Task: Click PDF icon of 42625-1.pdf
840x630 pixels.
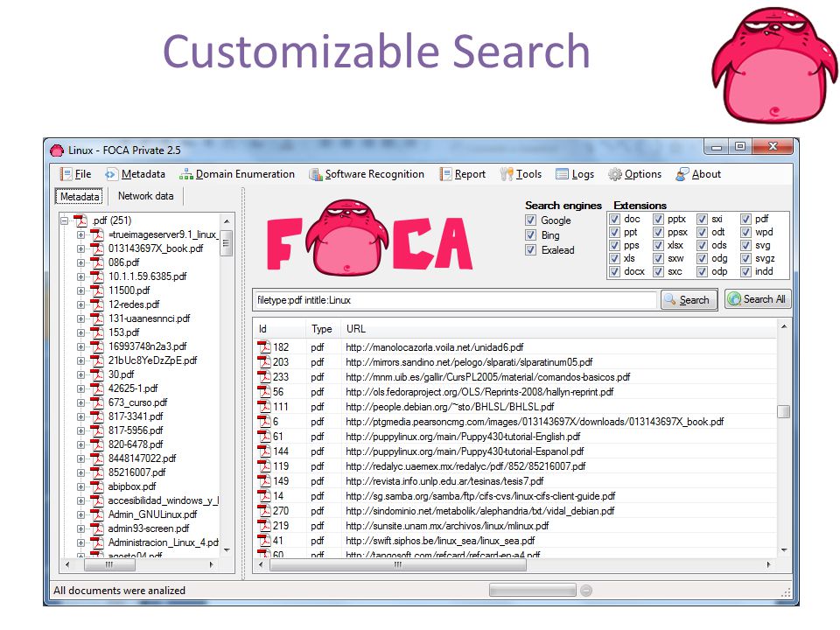Action: tap(97, 388)
